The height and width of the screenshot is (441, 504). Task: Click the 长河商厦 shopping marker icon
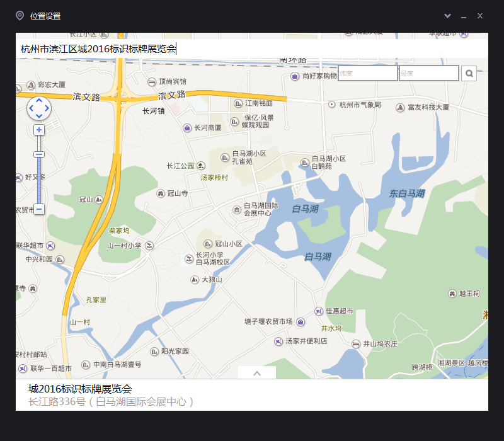coord(187,128)
